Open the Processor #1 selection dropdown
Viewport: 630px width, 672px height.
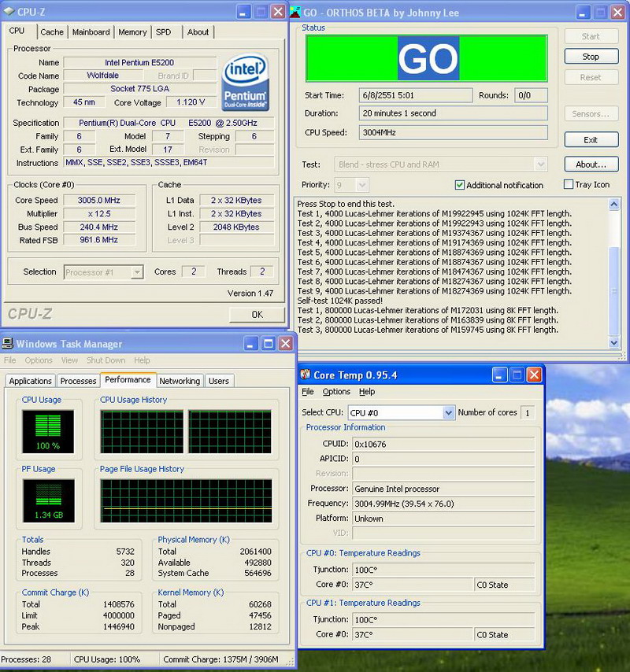[137, 272]
